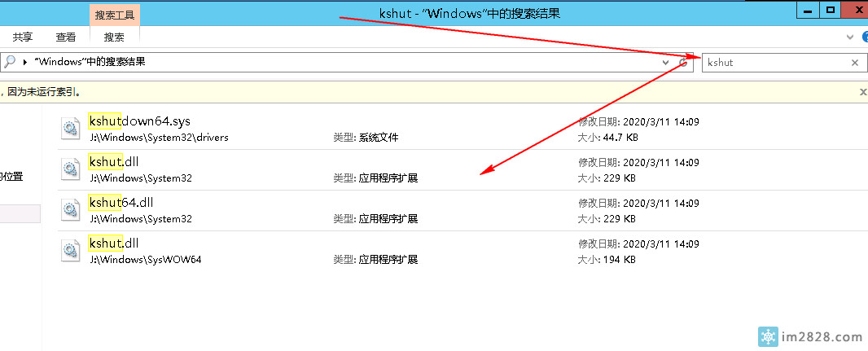This screenshot has height=351, width=868.
Task: Select the highlighted item in the navigation pane
Action: click(x=20, y=213)
